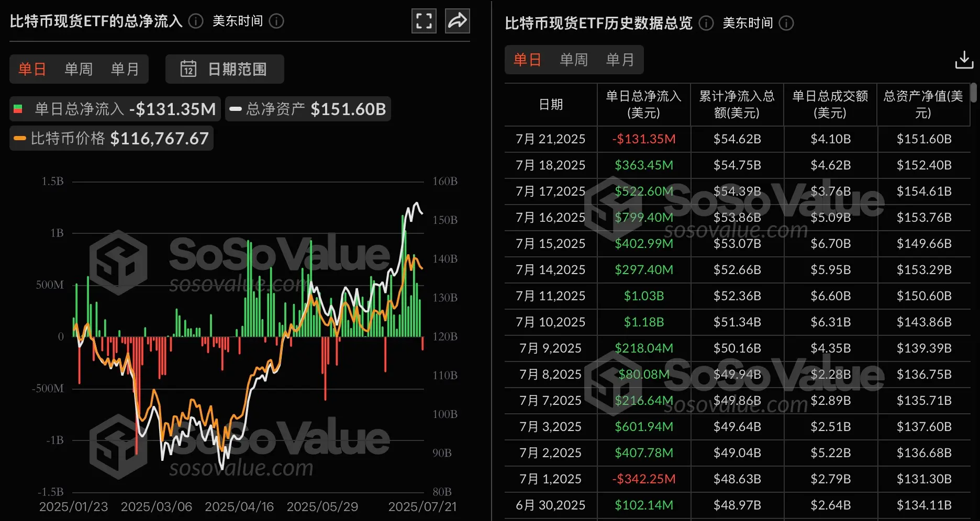
Task: Click the $6.70B trading volume cell
Action: coord(831,244)
